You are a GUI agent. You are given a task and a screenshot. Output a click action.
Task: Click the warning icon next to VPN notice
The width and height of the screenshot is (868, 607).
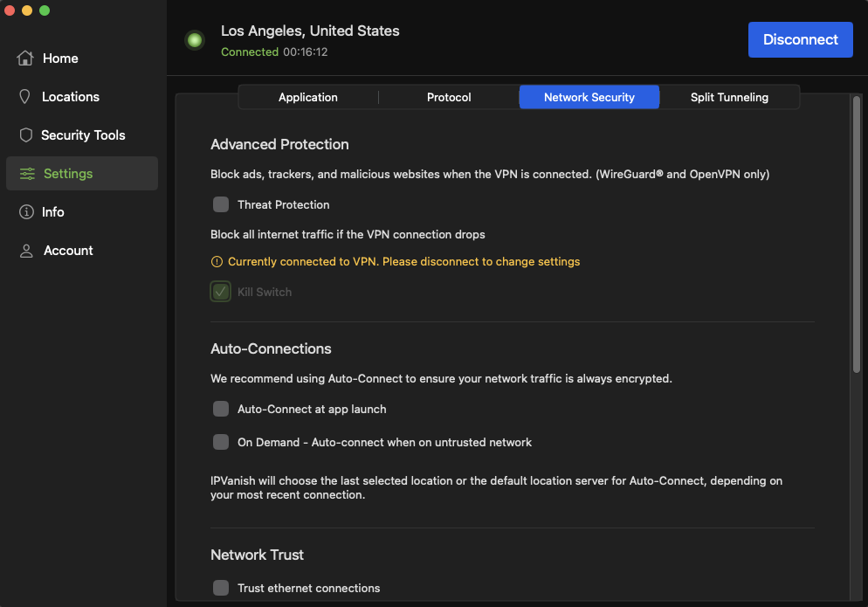click(216, 261)
